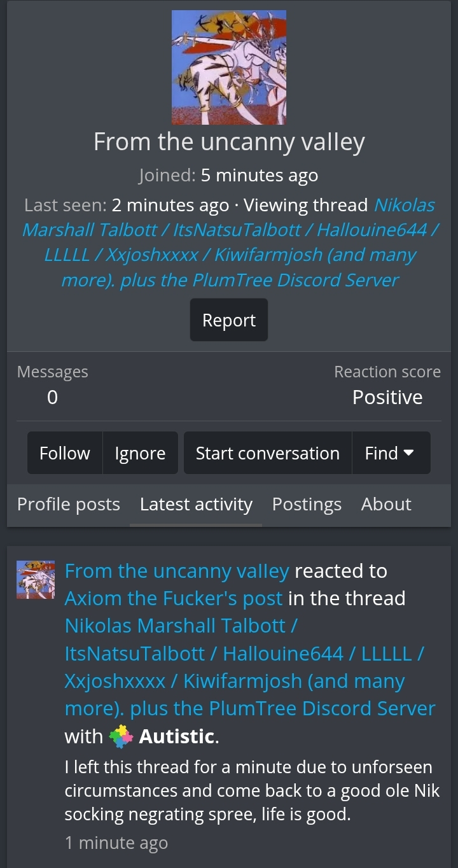458x868 pixels.
Task: Click the Autistic puzzle reaction icon
Action: [121, 736]
